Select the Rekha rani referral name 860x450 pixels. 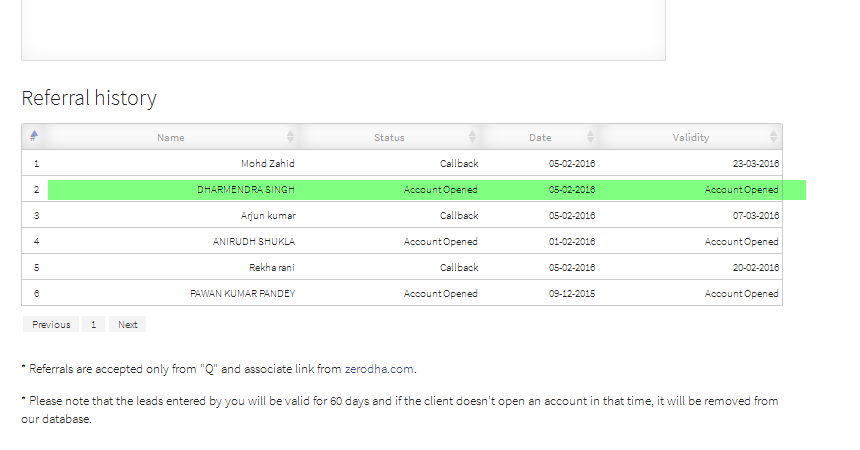click(x=271, y=267)
